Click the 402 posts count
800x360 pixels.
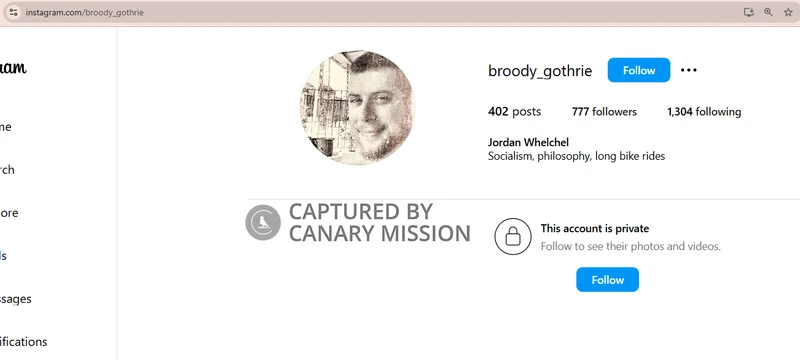514,112
